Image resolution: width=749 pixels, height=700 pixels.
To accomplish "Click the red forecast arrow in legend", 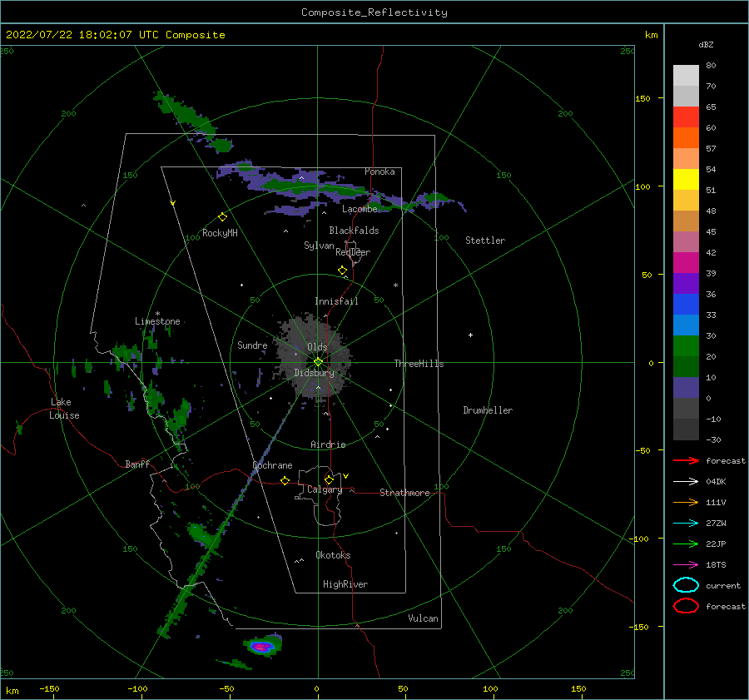I will 686,460.
